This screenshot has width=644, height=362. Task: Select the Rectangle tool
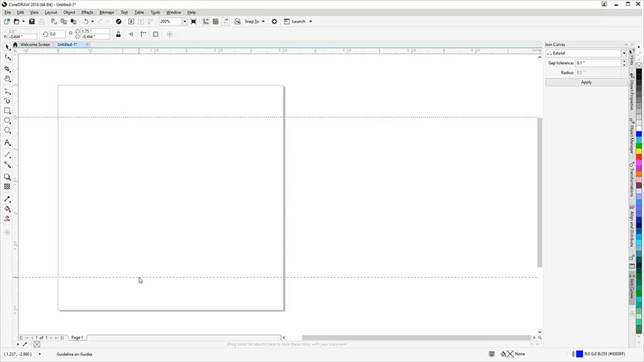pos(7,110)
